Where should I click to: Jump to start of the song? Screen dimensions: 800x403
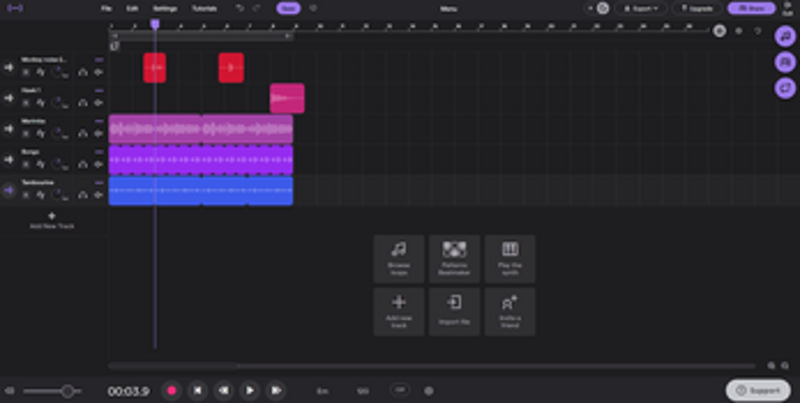coord(197,391)
